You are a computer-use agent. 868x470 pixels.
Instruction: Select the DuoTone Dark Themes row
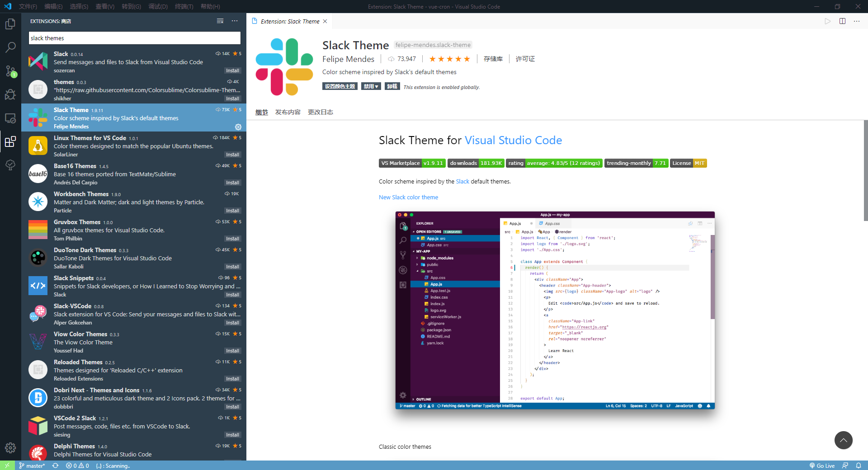pos(134,258)
